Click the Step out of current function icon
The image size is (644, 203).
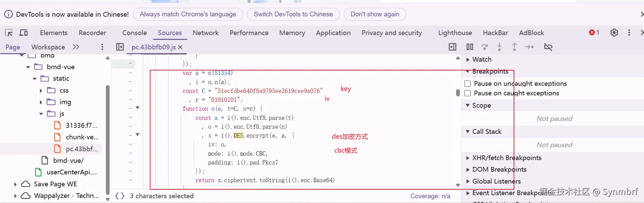[x=514, y=47]
